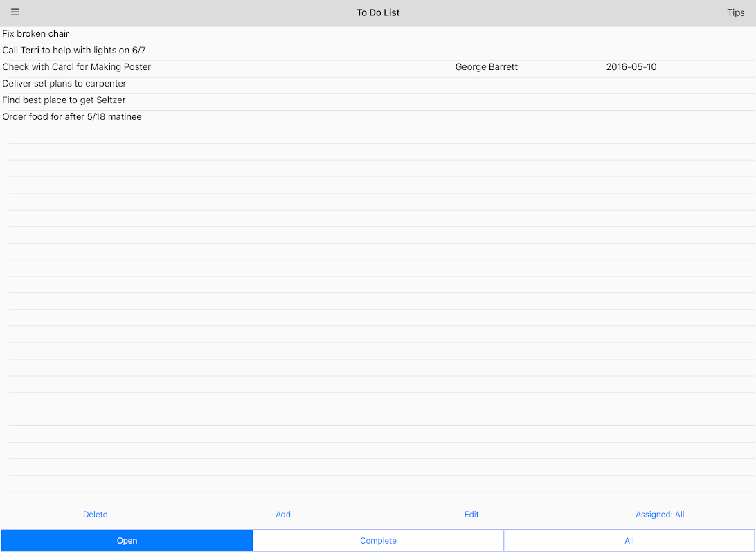Select 'Order food for after 5/18 matinee' task

click(x=378, y=118)
